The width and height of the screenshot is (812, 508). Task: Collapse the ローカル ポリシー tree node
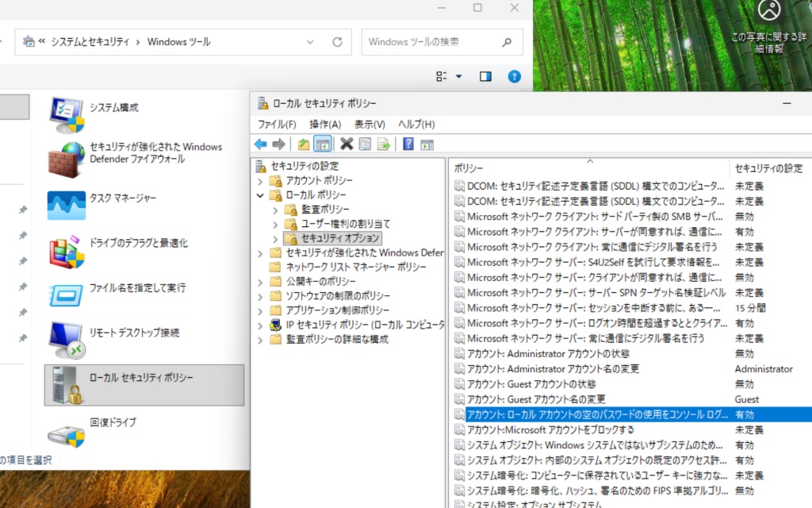(x=260, y=195)
